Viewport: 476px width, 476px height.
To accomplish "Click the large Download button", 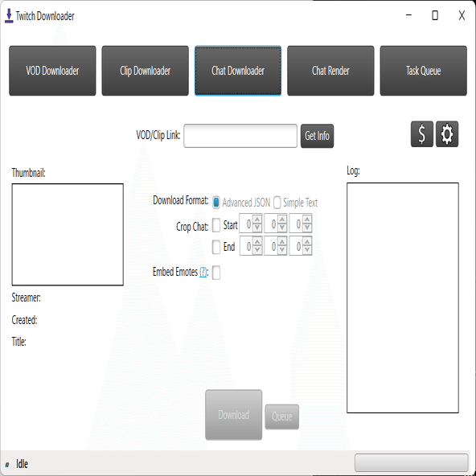I will pos(233,415).
